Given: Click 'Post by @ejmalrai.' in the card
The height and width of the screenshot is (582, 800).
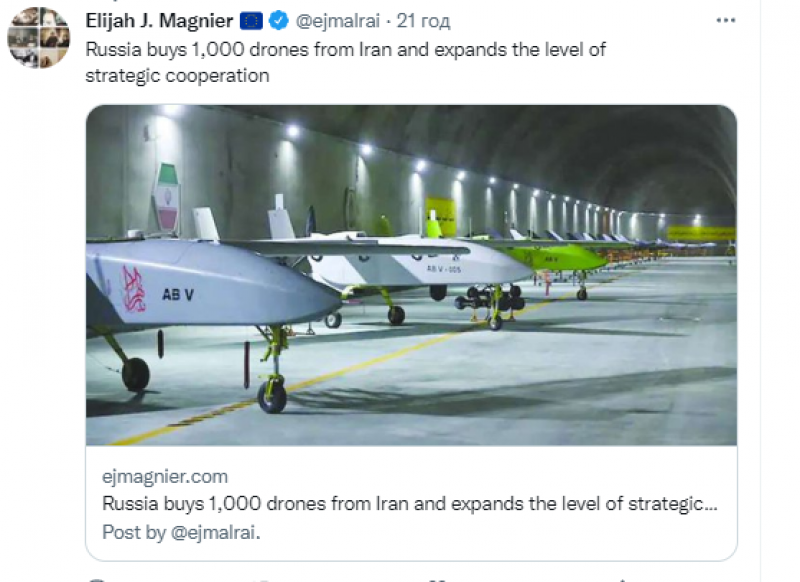Looking at the screenshot, I should click(181, 533).
